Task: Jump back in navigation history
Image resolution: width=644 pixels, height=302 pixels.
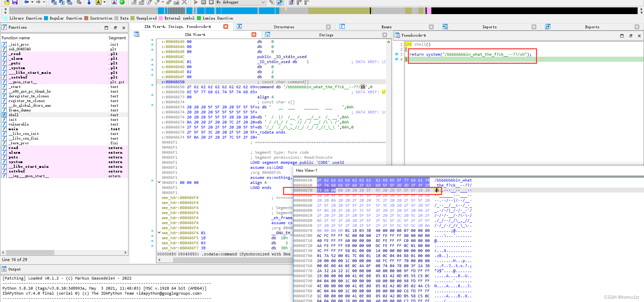Action: click(26, 2)
